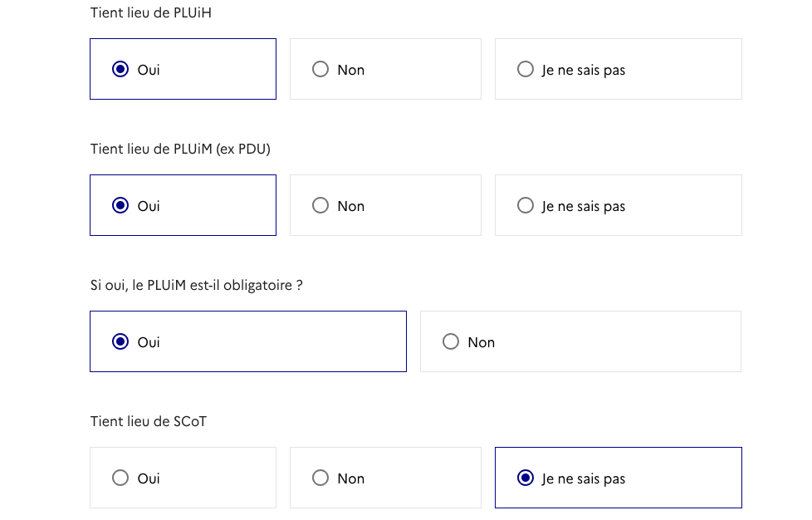Select 'Non' radio for PLUiM obligatoire question

coord(451,342)
